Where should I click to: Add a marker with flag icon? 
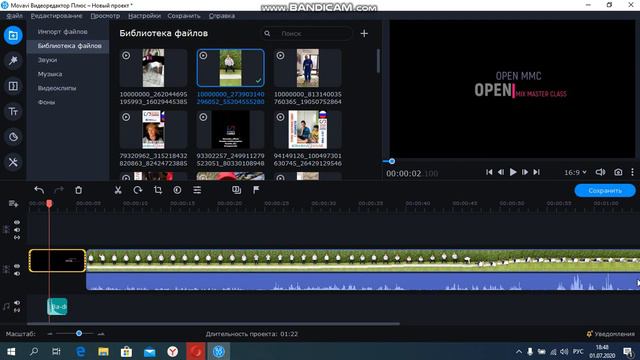(256, 190)
